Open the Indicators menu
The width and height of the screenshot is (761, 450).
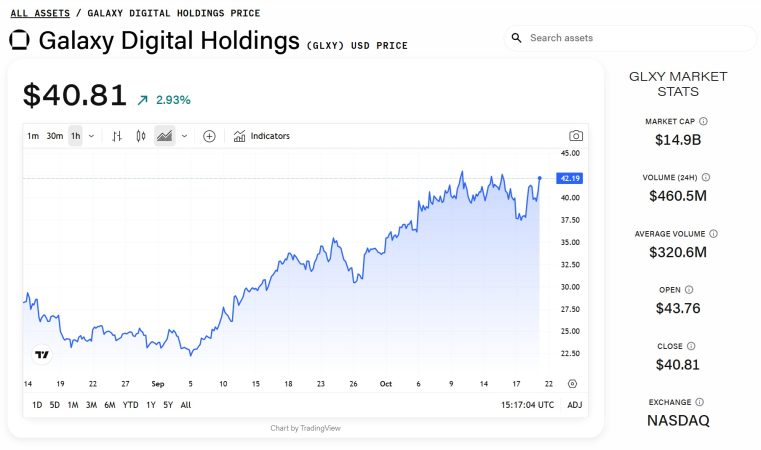click(262, 136)
